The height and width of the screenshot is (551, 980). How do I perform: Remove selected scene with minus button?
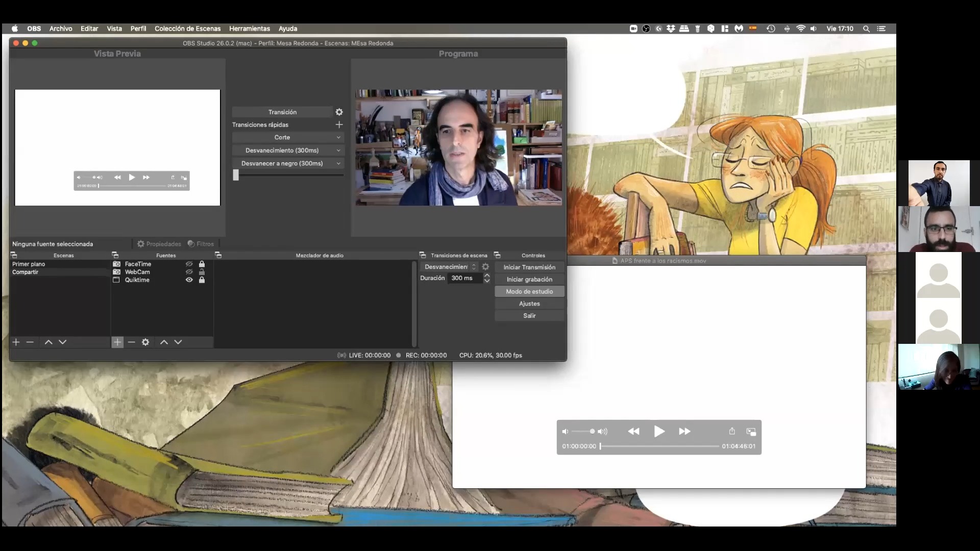(x=30, y=342)
